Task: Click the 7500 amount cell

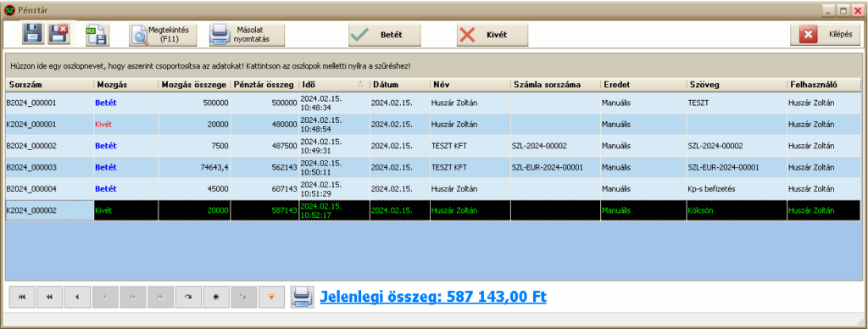Action: click(x=194, y=146)
